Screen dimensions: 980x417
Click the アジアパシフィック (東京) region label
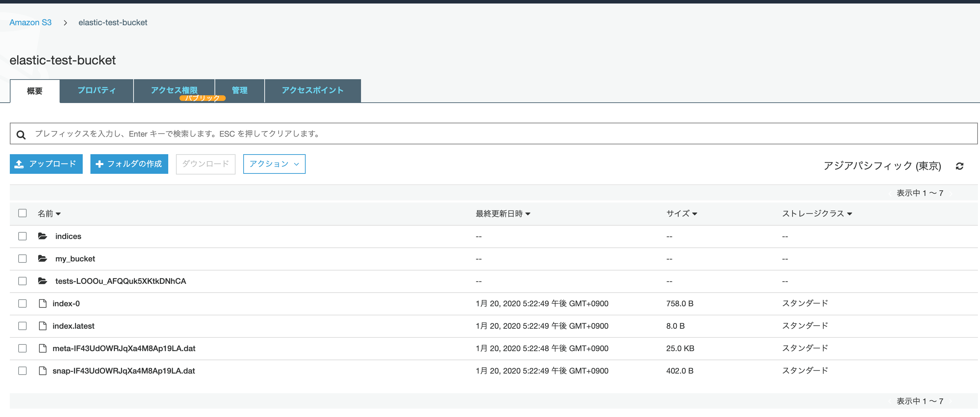click(882, 166)
